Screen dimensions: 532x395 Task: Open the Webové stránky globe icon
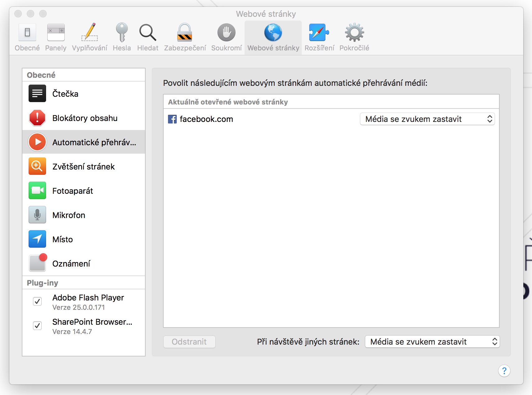pos(273,32)
